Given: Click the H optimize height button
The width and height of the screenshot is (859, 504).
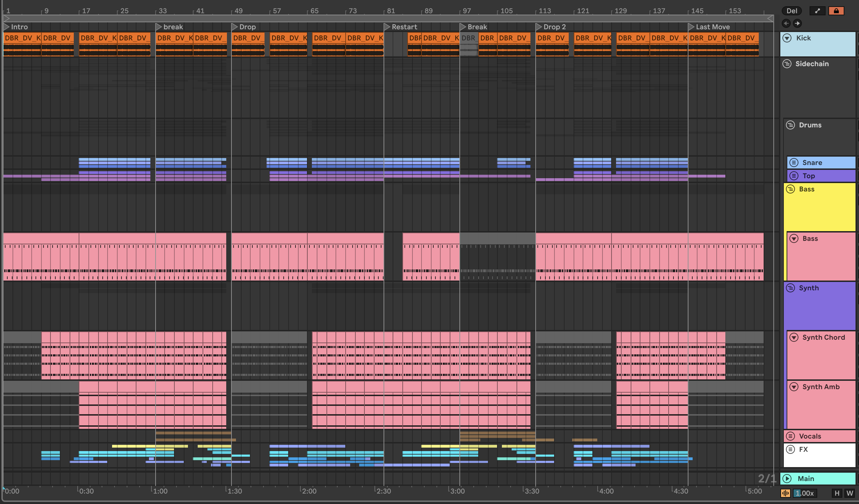Looking at the screenshot, I should click(x=837, y=493).
